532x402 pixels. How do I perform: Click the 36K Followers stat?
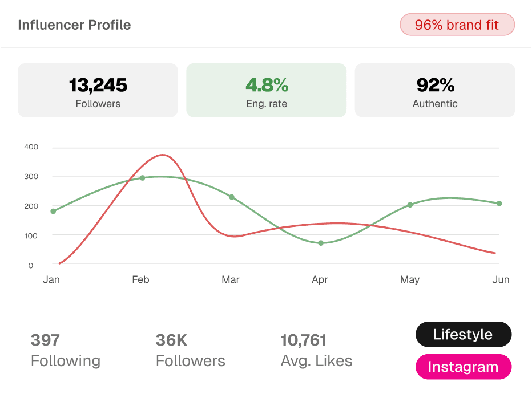[190, 350]
